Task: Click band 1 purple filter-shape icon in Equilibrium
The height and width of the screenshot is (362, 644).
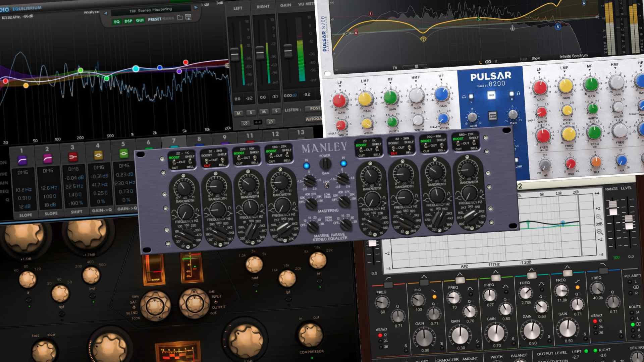Action: (22, 160)
